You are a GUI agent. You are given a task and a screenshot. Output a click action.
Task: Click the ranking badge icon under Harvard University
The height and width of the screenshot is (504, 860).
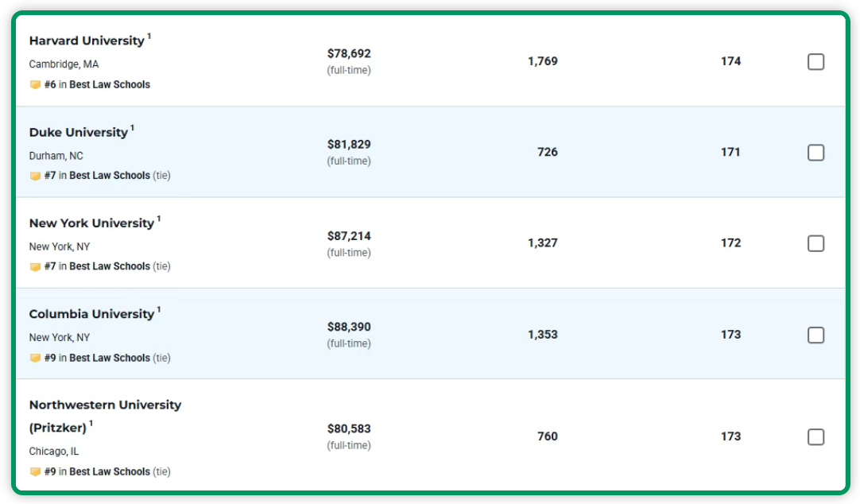coord(35,85)
